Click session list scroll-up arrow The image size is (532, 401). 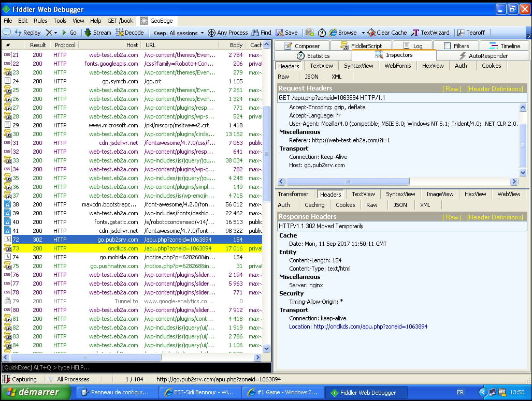[267, 44]
